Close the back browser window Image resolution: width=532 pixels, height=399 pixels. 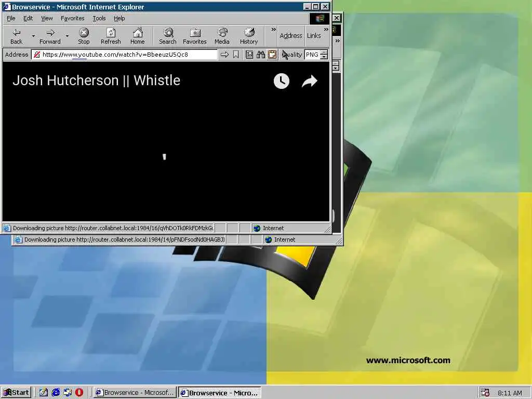pyautogui.click(x=336, y=18)
